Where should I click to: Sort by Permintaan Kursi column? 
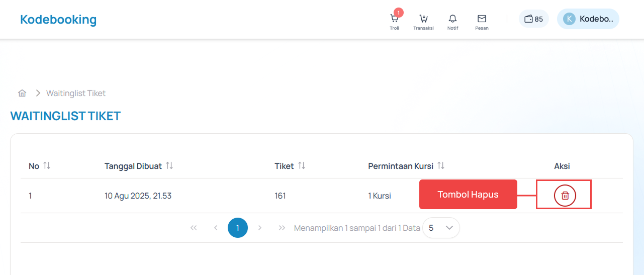(441, 166)
